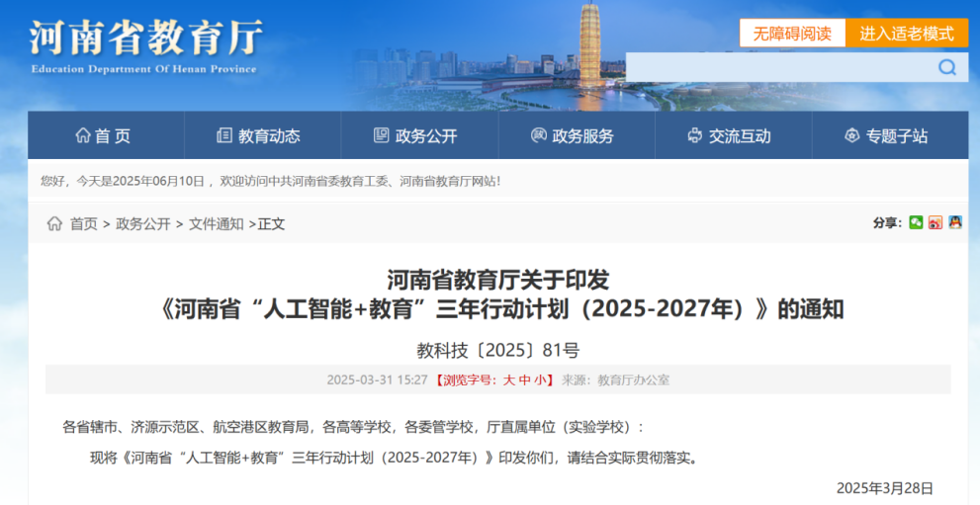Share the notice via WeChat icon

point(916,222)
